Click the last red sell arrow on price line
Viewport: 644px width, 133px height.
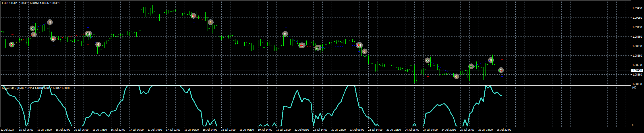(501, 70)
